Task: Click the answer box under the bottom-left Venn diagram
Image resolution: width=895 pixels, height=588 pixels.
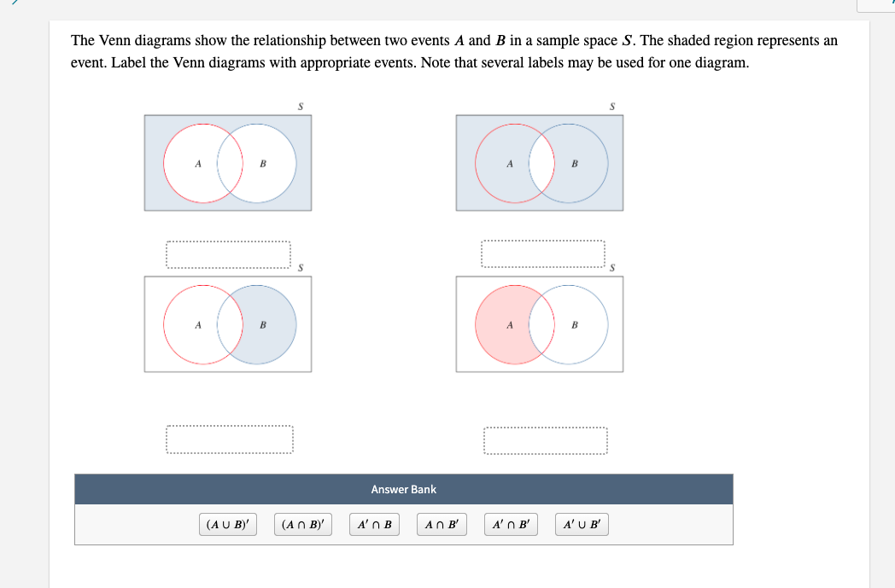Action: click(229, 440)
